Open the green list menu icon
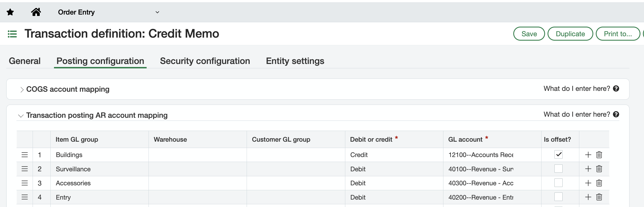Image resolution: width=644 pixels, height=207 pixels. 12,34
